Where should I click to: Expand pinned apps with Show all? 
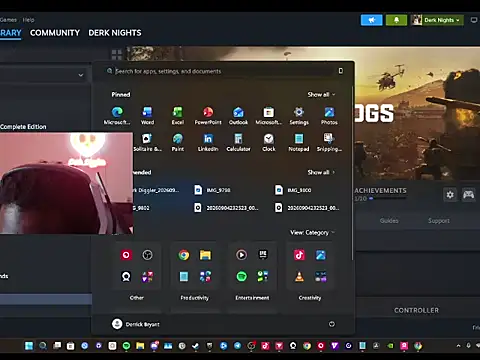pos(321,95)
